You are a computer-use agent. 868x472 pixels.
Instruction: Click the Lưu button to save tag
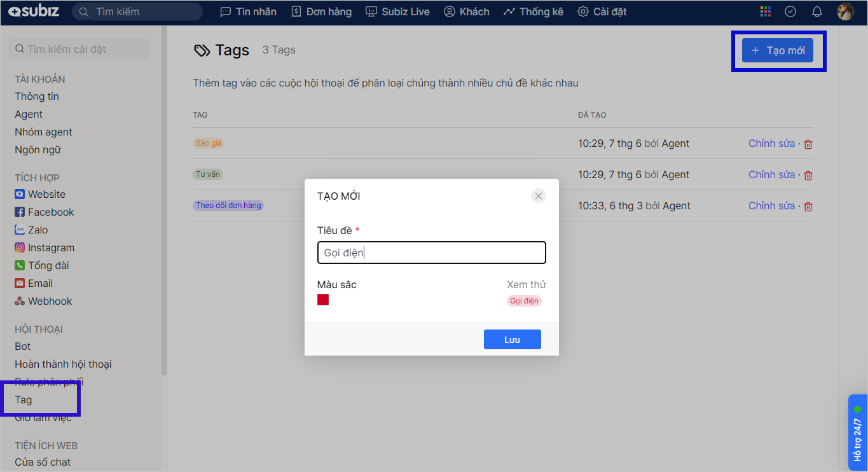tap(512, 340)
